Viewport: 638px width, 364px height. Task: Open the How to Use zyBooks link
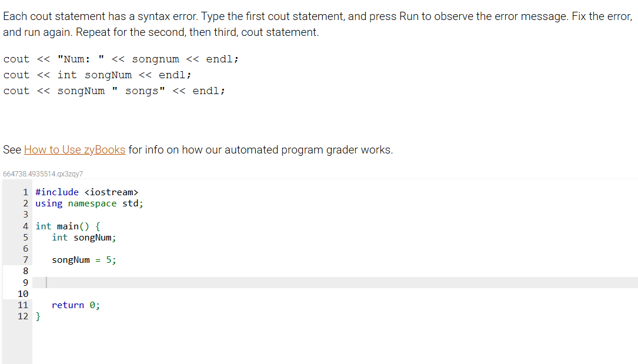74,149
